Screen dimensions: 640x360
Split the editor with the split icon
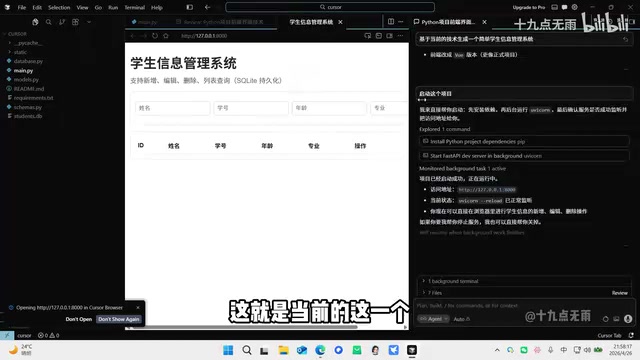coord(391,22)
